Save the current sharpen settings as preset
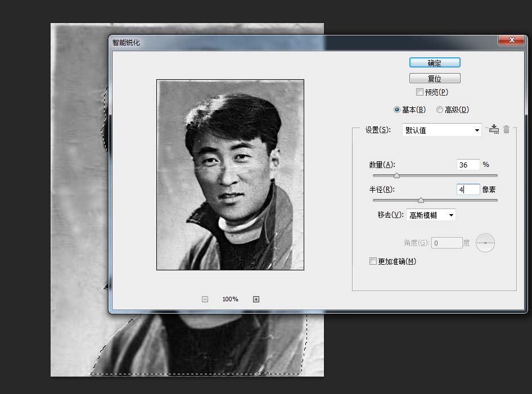This screenshot has height=394, width=532. (x=494, y=129)
